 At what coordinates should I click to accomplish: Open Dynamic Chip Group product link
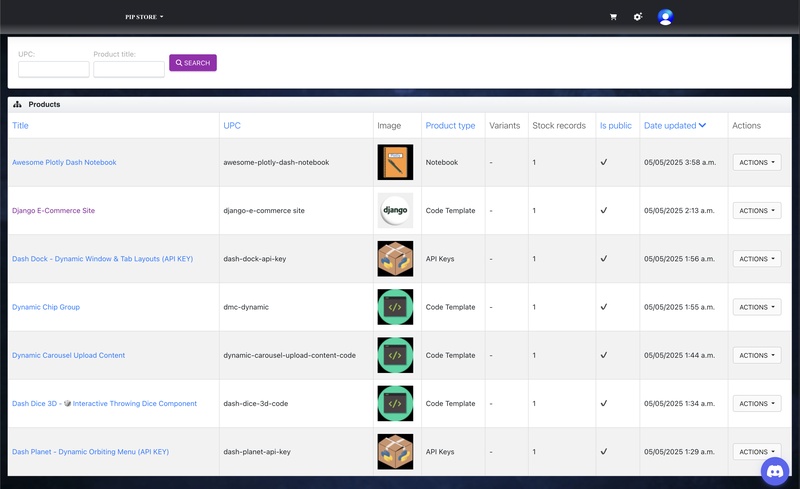[x=46, y=307]
